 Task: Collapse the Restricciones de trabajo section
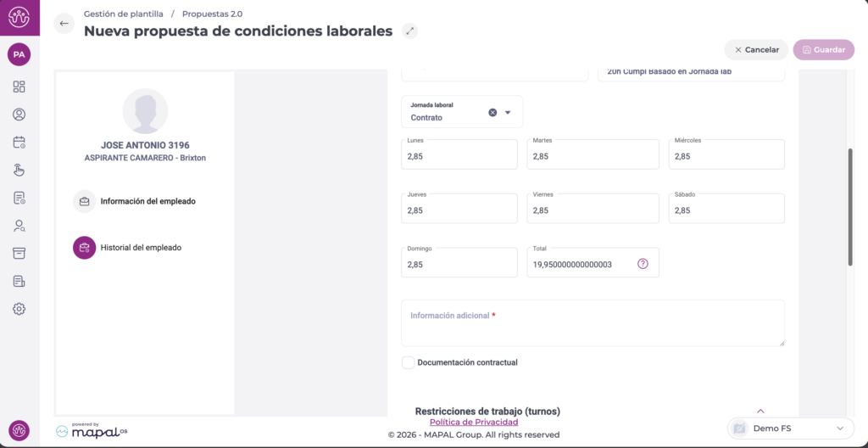click(760, 411)
